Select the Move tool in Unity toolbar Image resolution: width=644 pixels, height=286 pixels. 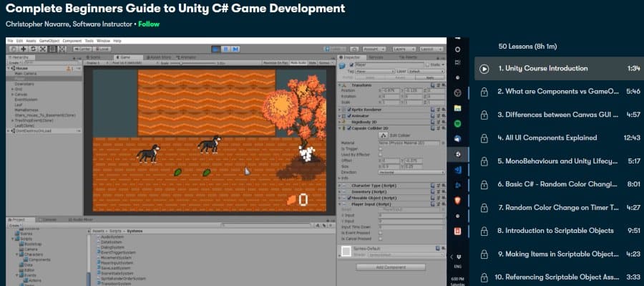[24, 49]
